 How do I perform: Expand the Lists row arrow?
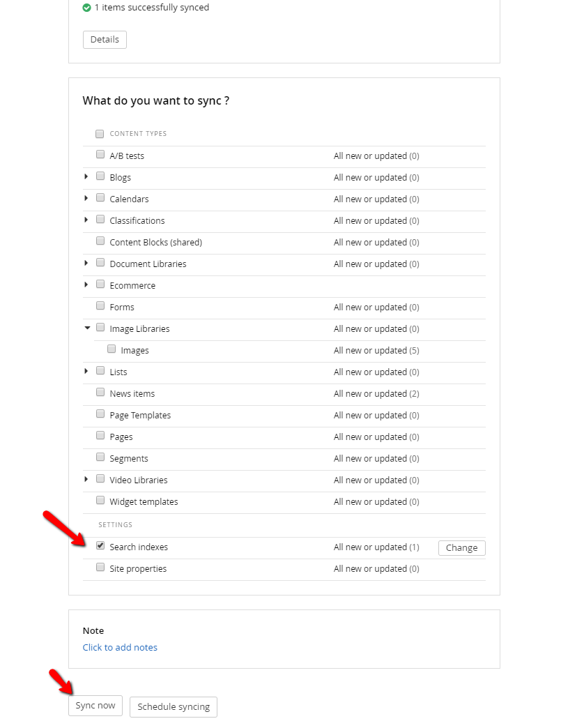[x=86, y=371]
